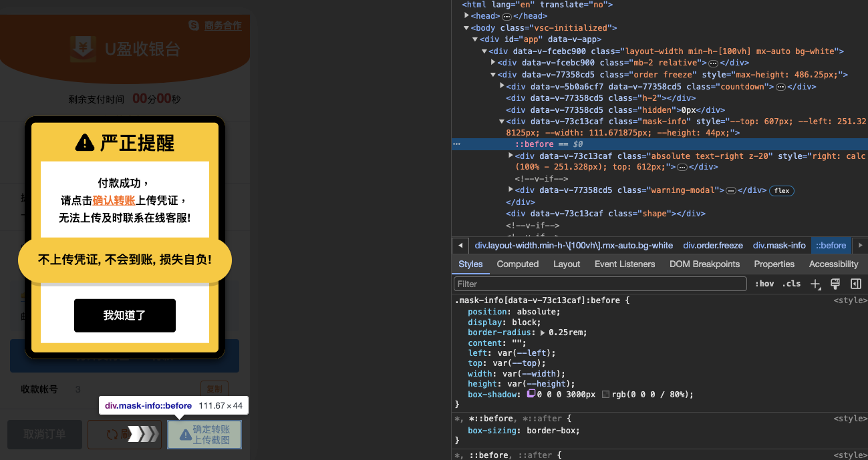Collapse the div id app node

point(476,39)
